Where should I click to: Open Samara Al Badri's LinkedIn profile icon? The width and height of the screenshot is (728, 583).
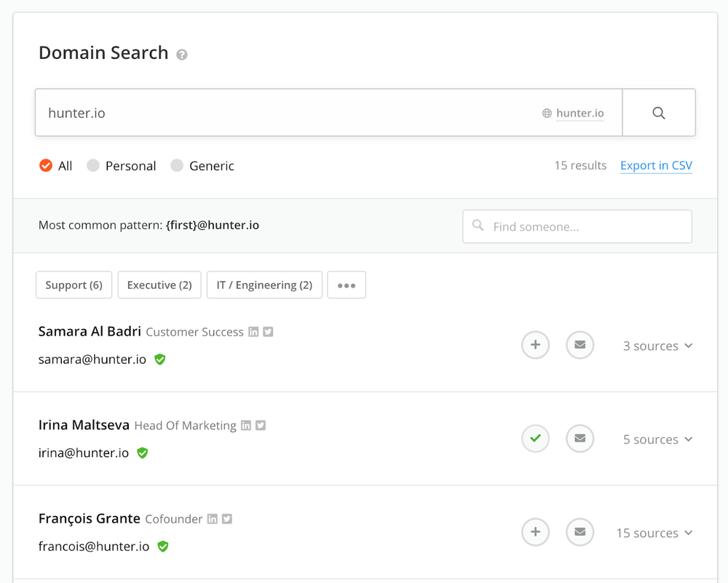click(253, 331)
